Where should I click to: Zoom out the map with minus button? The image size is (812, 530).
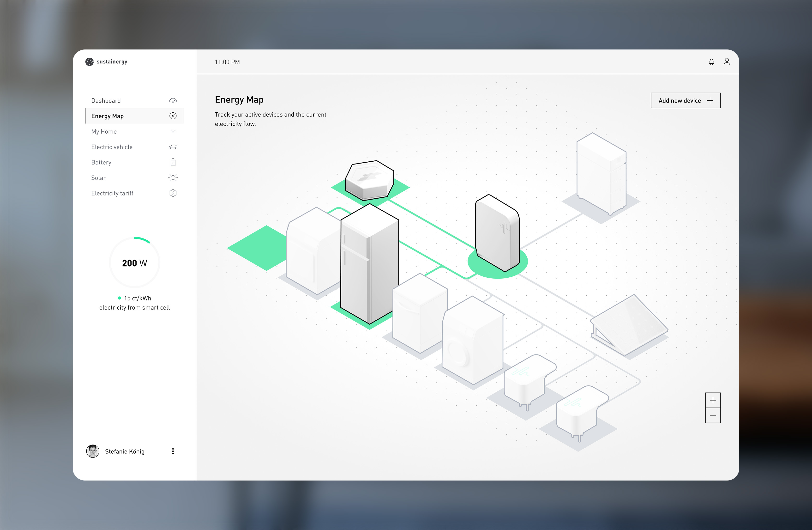[713, 415]
